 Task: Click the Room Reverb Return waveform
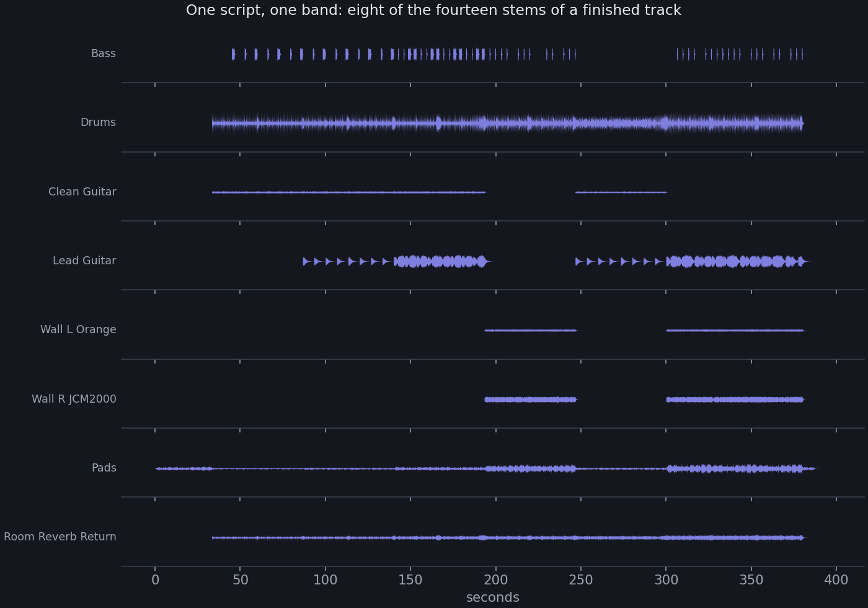pyautogui.click(x=508, y=538)
